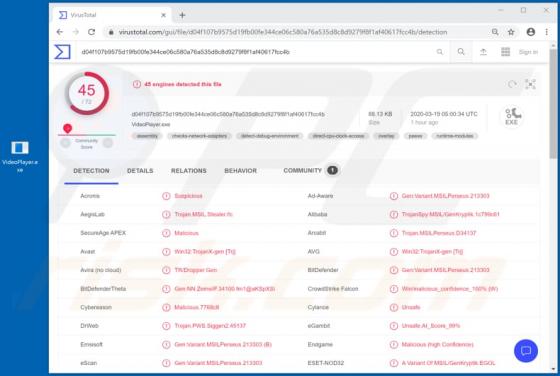Open the DETAILS tab
Image resolution: width=560 pixels, height=376 pixels.
140,171
